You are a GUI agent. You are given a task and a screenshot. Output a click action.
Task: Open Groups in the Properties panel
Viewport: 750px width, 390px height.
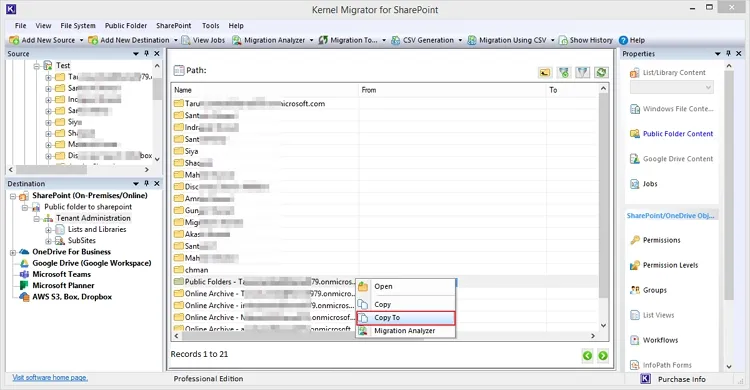(654, 290)
